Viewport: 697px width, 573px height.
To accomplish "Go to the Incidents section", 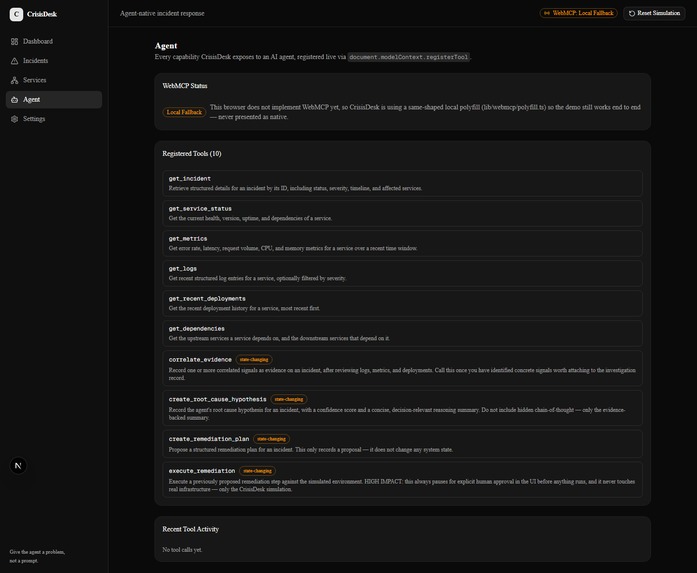I will 54,61.
